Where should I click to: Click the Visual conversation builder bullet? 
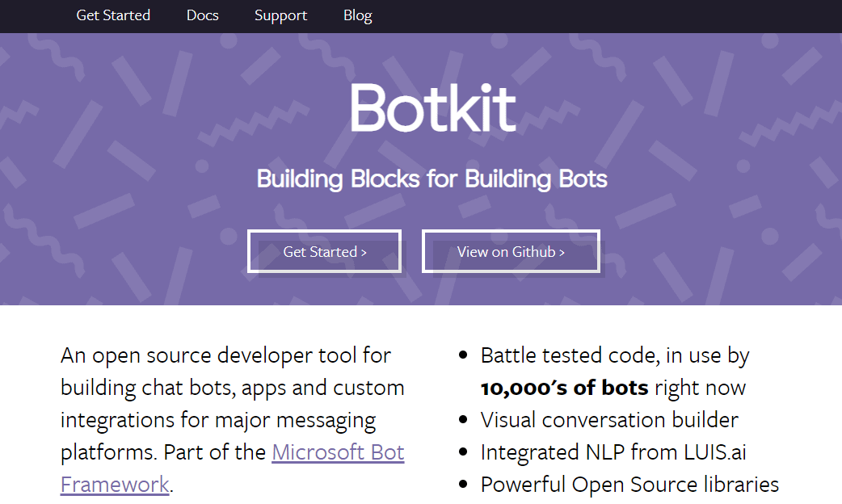click(x=609, y=420)
